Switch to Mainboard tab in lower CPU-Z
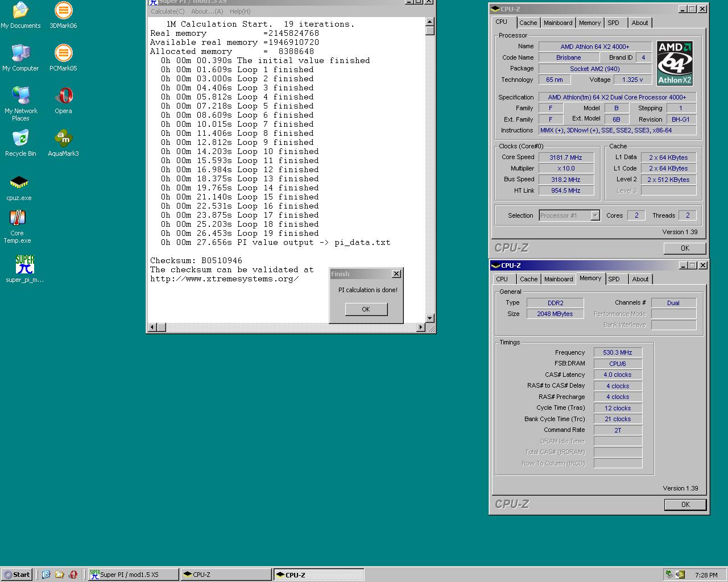The width and height of the screenshot is (728, 582). tap(559, 279)
